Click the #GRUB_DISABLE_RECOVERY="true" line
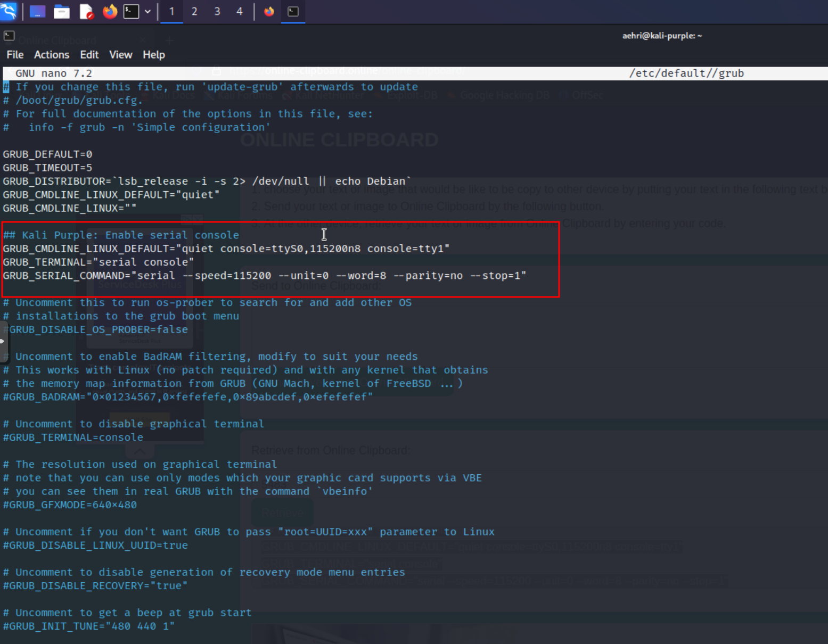Image resolution: width=828 pixels, height=644 pixels. tap(95, 586)
